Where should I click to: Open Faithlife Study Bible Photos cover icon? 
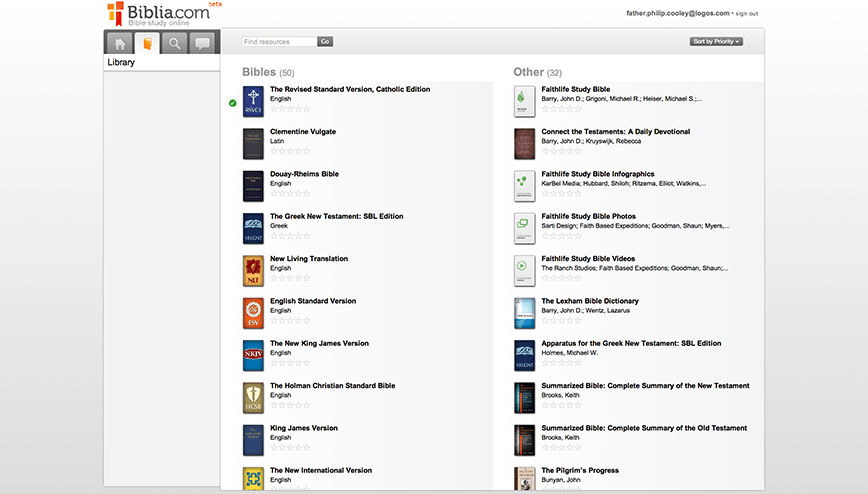(524, 229)
